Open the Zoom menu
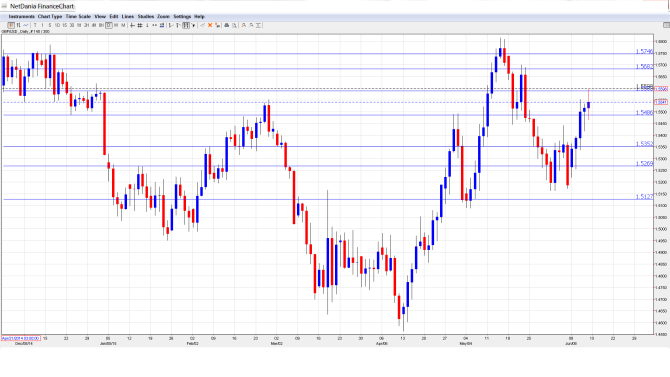 pos(164,17)
